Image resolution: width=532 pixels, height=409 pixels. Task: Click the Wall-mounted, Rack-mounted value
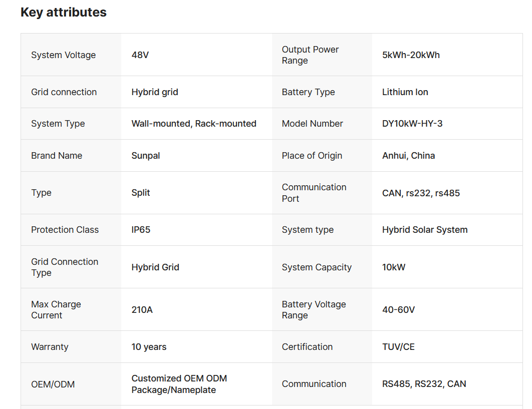pos(194,124)
